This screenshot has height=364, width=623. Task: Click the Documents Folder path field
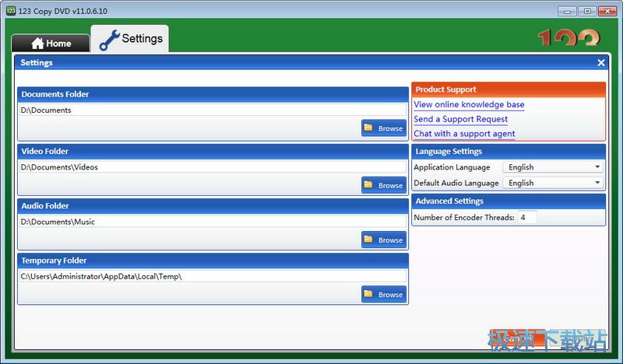pyautogui.click(x=212, y=110)
